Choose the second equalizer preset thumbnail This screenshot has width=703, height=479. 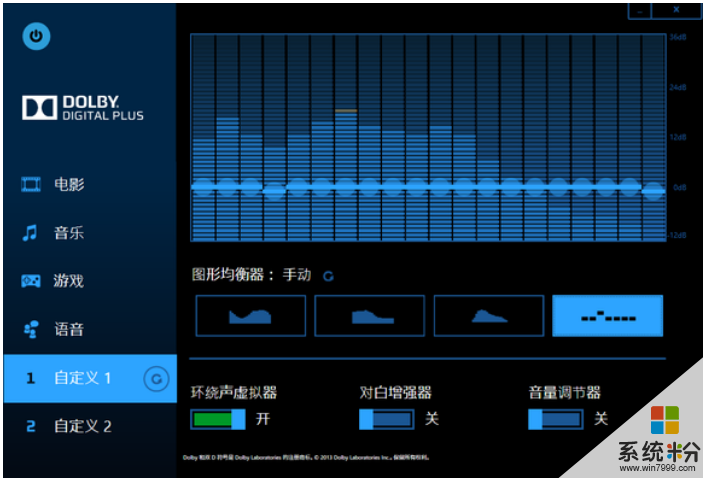pyautogui.click(x=369, y=316)
